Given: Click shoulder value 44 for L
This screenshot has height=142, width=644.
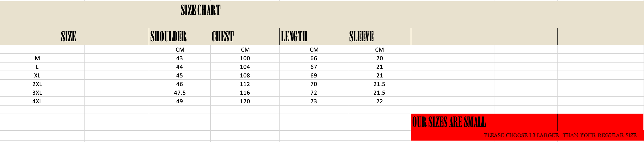Looking at the screenshot, I should (x=180, y=67).
